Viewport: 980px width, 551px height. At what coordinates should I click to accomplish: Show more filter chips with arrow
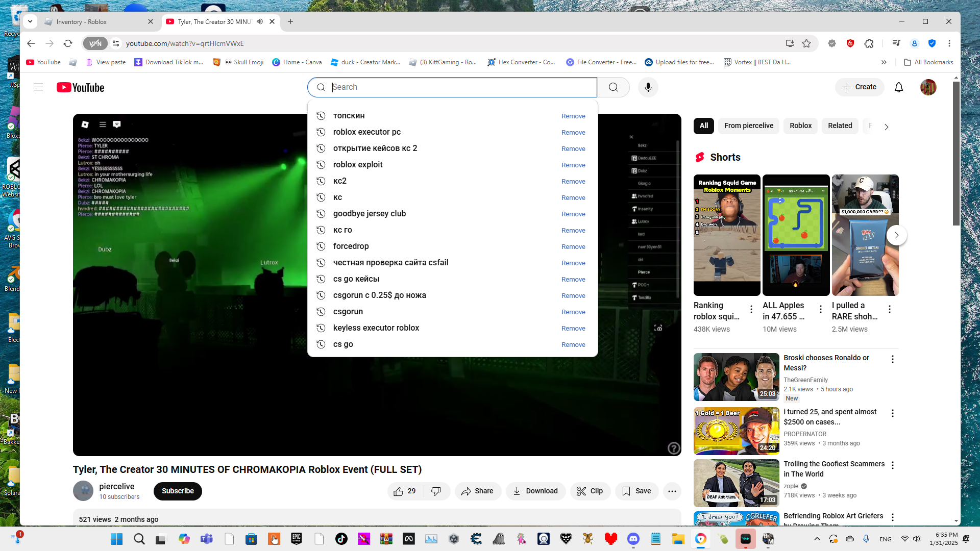[x=886, y=127]
